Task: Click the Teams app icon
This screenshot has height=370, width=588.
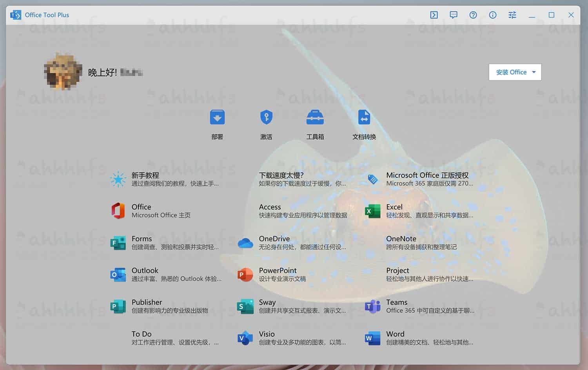Action: 373,306
